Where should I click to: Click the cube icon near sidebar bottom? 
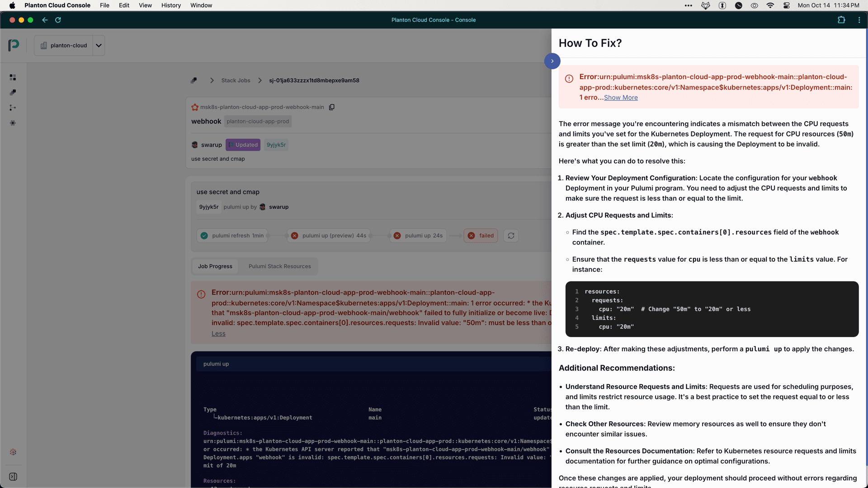pyautogui.click(x=13, y=452)
